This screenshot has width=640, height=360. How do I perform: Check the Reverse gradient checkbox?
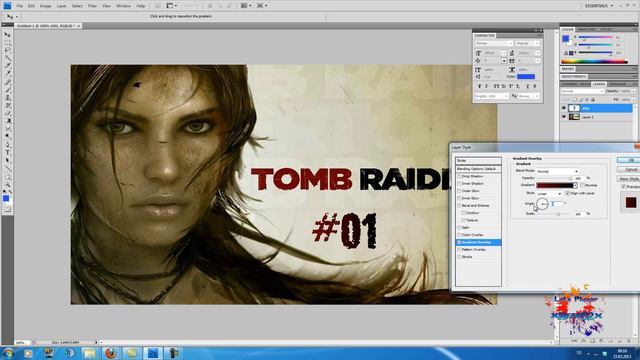(x=582, y=185)
